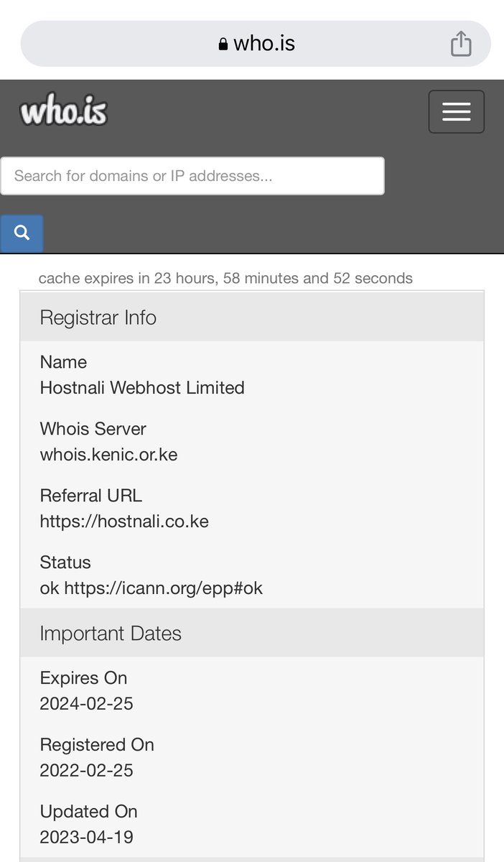This screenshot has width=504, height=862.
Task: Tap the share icon in address bar
Action: coord(461,44)
